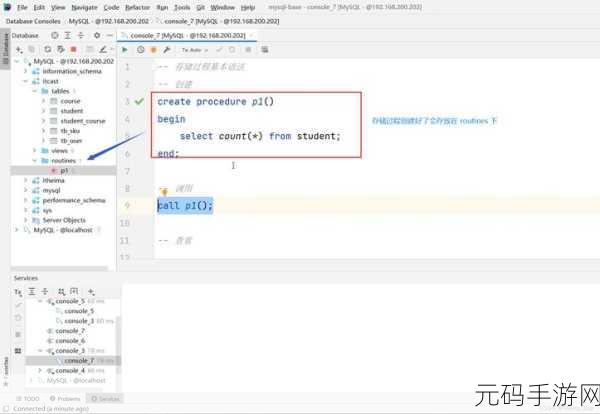The image size is (600, 414).
Task: Open the query history clock icon
Action: click(140, 50)
